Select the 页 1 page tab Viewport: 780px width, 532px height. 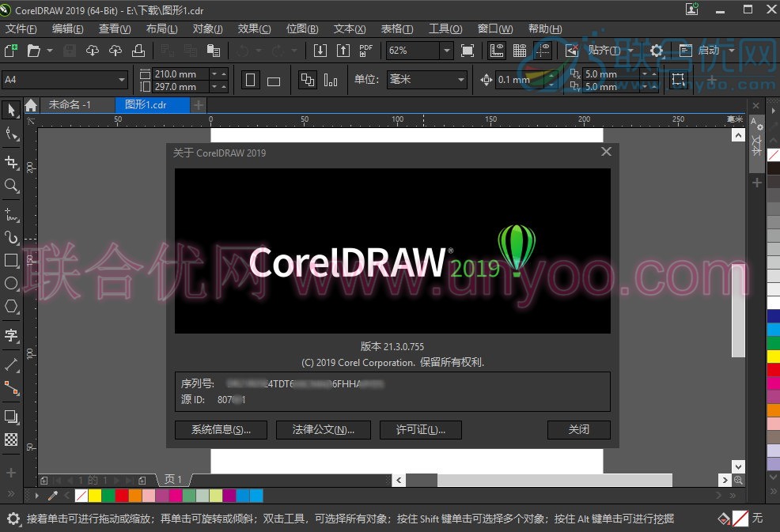pyautogui.click(x=173, y=479)
